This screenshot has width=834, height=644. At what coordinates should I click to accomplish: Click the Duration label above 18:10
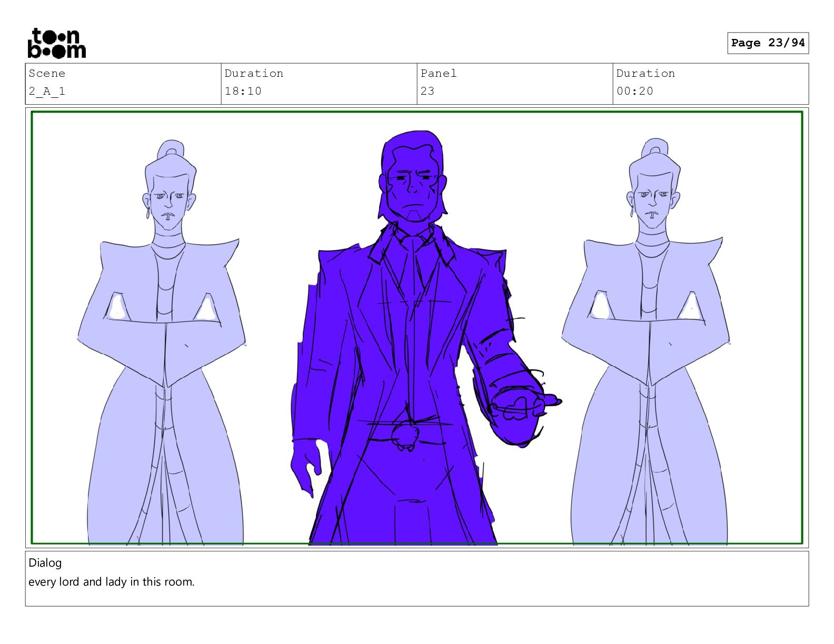pos(254,74)
